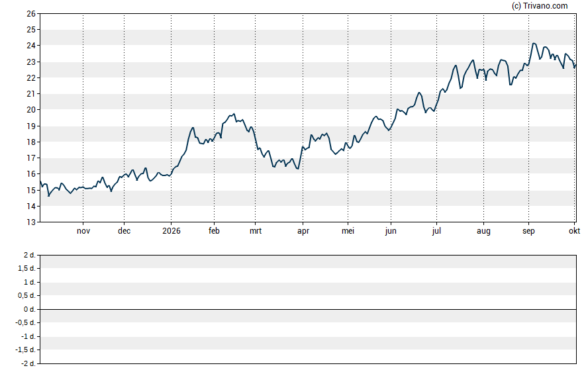The width and height of the screenshot is (588, 374).
Task: Click the price axis value 15
Action: pyautogui.click(x=31, y=190)
